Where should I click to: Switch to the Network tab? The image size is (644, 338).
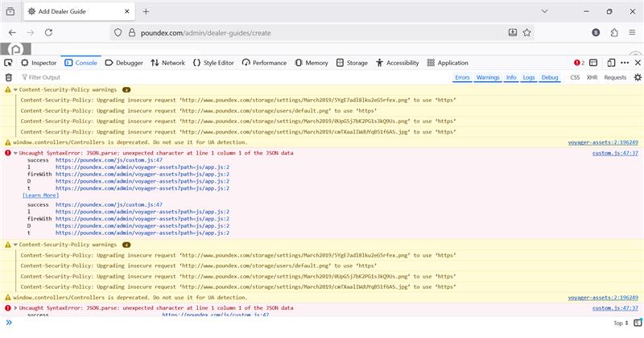point(167,63)
